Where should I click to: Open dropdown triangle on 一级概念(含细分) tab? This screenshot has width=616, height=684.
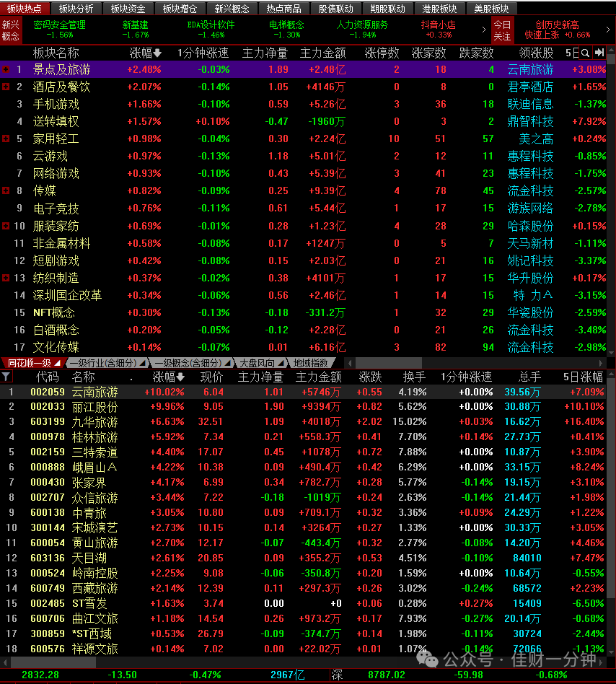click(228, 363)
